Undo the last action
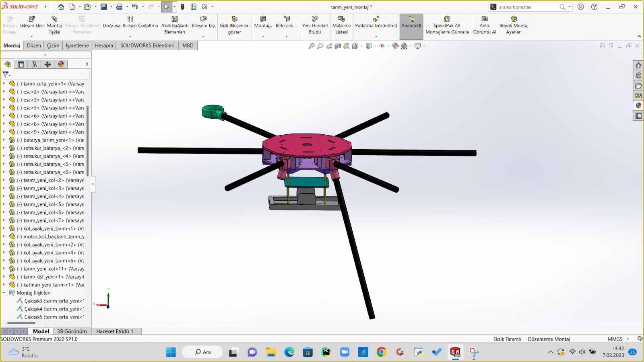This screenshot has width=644, height=362. (135, 7)
